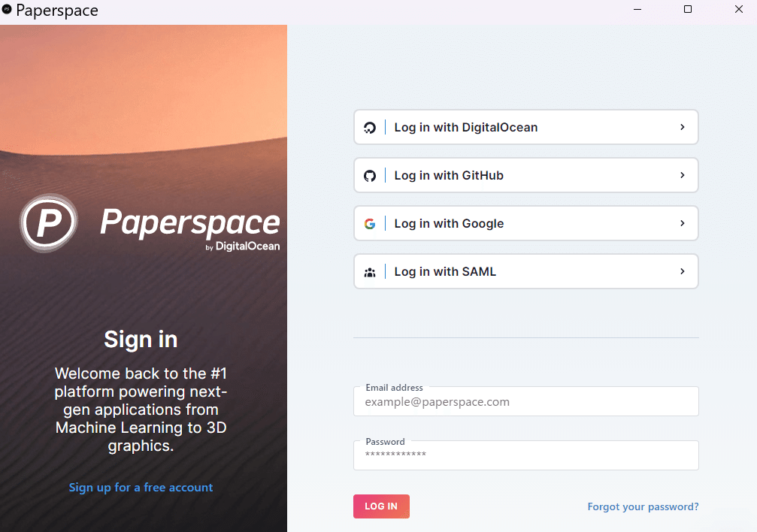The width and height of the screenshot is (757, 532).
Task: Click the Paperspace by DigitalOcean wordmark
Action: [190, 230]
